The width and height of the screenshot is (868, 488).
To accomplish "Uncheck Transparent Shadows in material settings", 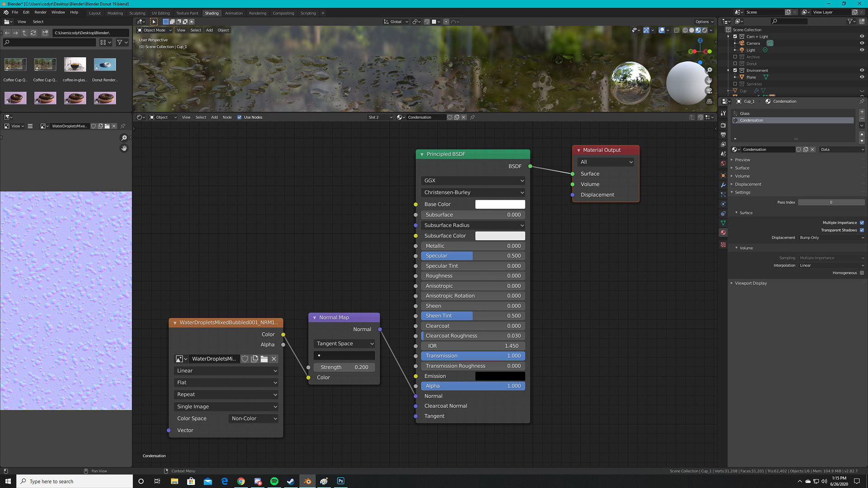I will pos(862,230).
